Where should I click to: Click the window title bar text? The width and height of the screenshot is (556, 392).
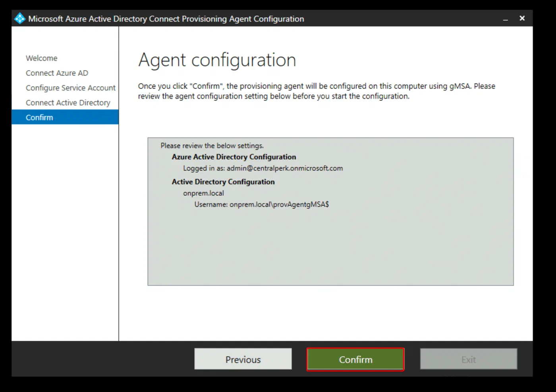(166, 19)
